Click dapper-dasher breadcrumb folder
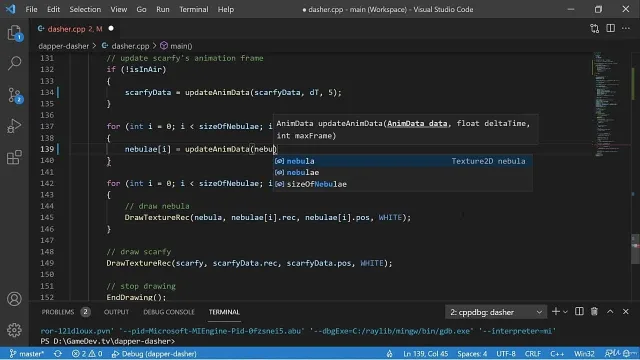 click(x=63, y=46)
